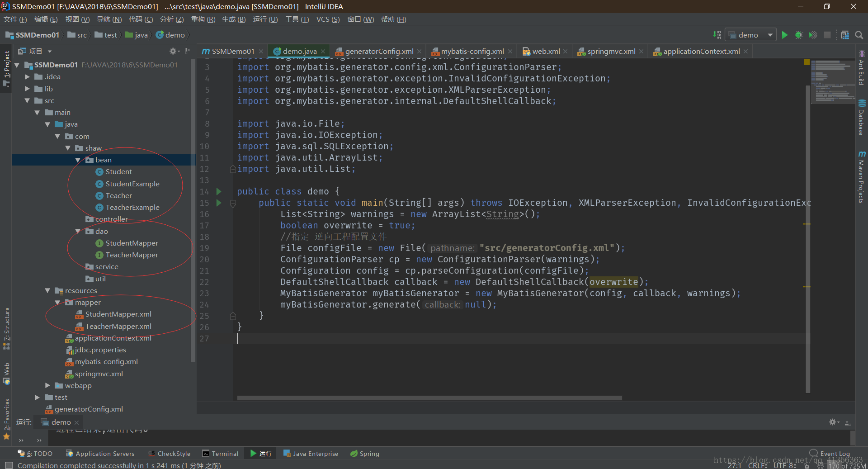Change UTF-8 file encoding in status bar

coord(785,465)
